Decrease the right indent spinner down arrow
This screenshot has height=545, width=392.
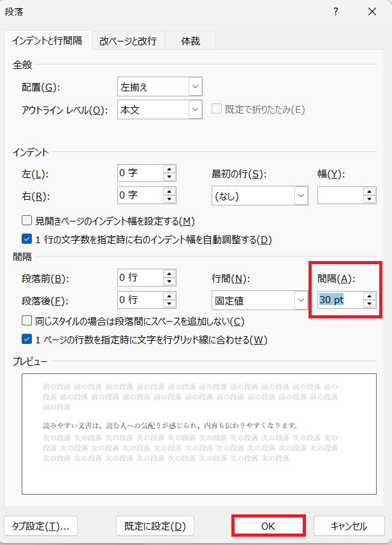(169, 199)
